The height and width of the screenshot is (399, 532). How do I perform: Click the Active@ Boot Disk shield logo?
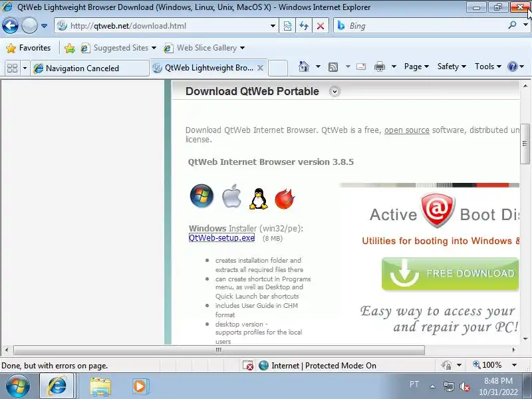(x=438, y=210)
